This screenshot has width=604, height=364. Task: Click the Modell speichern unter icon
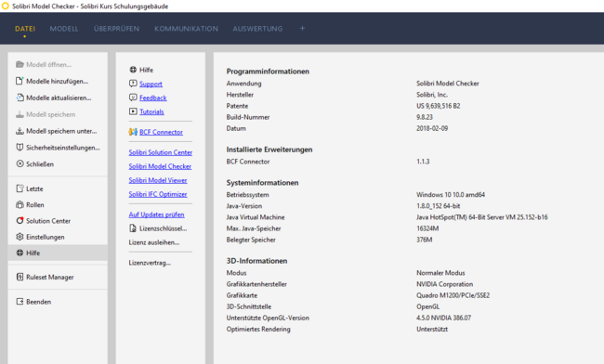(x=20, y=131)
